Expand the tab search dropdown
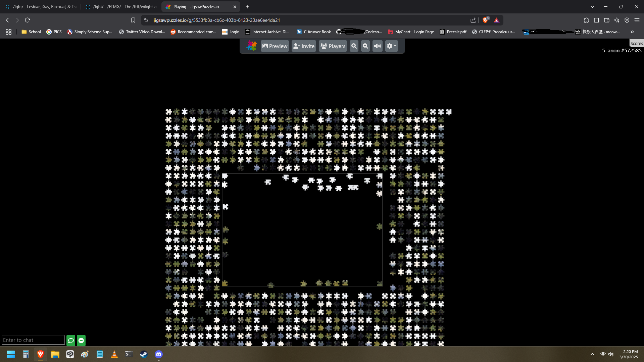 click(x=592, y=7)
